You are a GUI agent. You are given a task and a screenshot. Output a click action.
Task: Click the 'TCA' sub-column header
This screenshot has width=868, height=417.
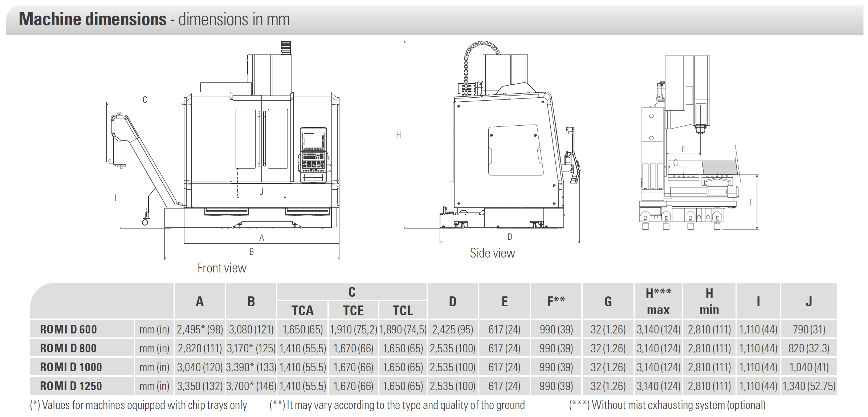[x=302, y=311]
